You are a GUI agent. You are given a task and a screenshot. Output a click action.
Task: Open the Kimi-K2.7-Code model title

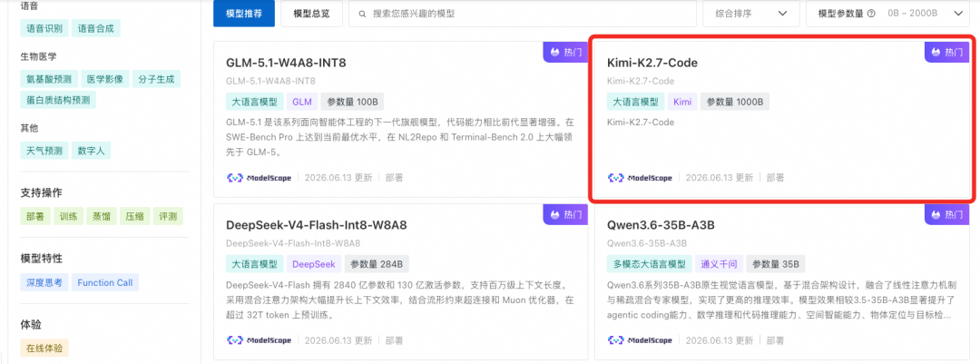coord(652,64)
